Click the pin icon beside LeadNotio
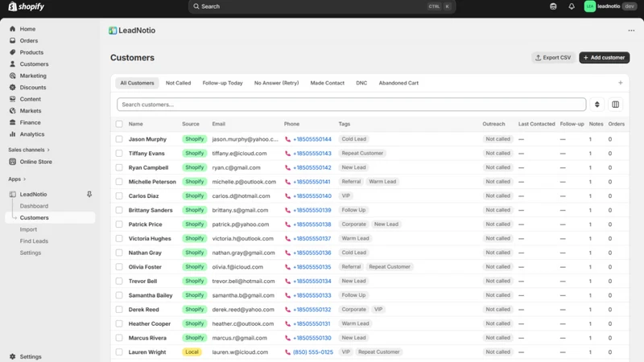Screen dimensions: 644x362 point(89,194)
